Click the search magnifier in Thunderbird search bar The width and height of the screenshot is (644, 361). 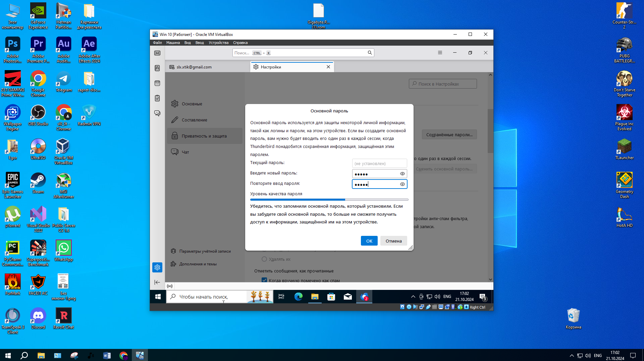[370, 53]
